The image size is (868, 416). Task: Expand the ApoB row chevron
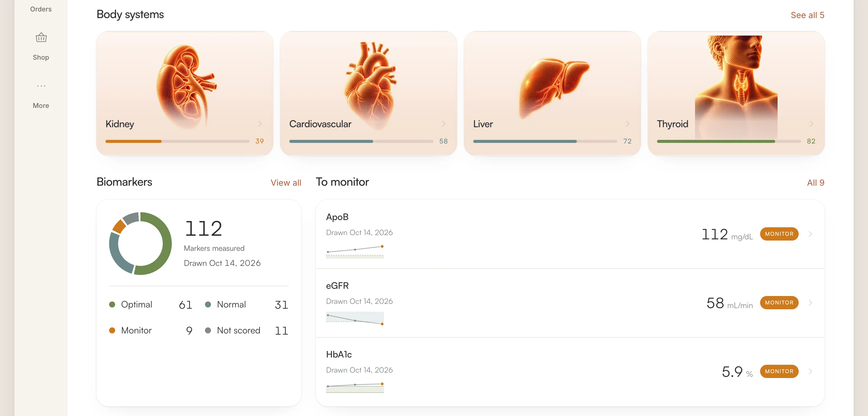[810, 234]
